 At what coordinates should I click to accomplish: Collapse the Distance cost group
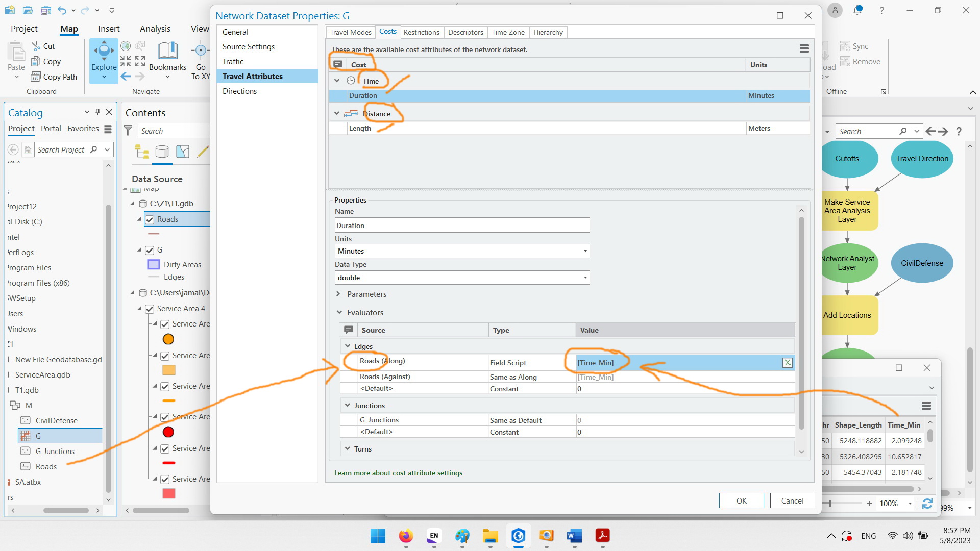pyautogui.click(x=337, y=113)
